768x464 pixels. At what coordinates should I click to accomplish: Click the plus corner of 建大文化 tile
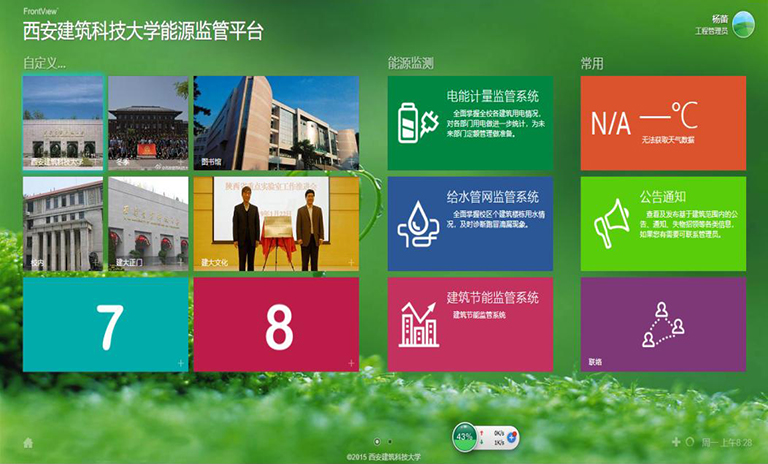(x=351, y=263)
